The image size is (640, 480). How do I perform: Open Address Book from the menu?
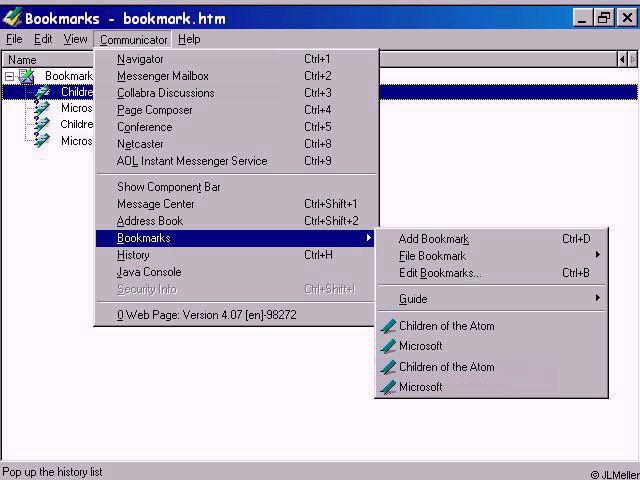coord(149,221)
